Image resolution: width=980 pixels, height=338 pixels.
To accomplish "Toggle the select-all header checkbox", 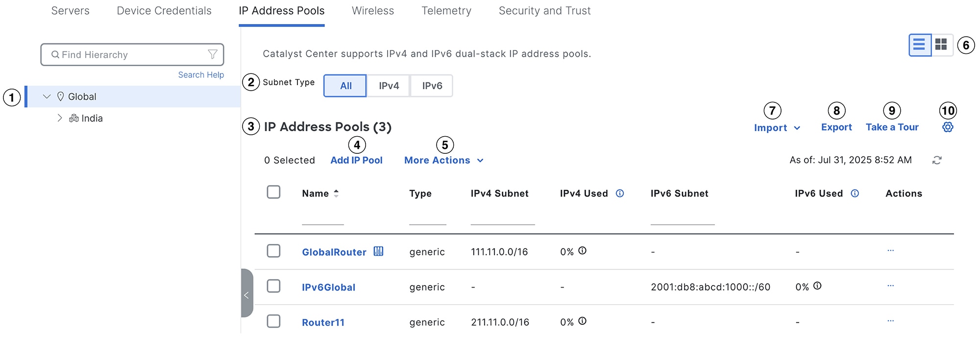I will tap(273, 192).
